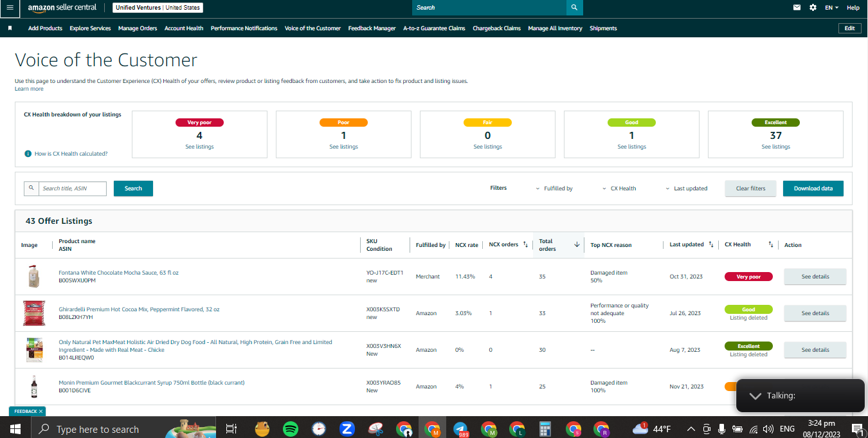Open Shipments in navigation
This screenshot has width=868, height=438.
click(603, 28)
